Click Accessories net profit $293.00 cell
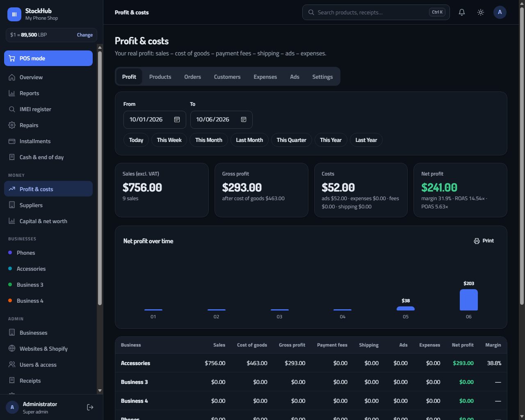Image resolution: width=525 pixels, height=420 pixels. (463, 363)
